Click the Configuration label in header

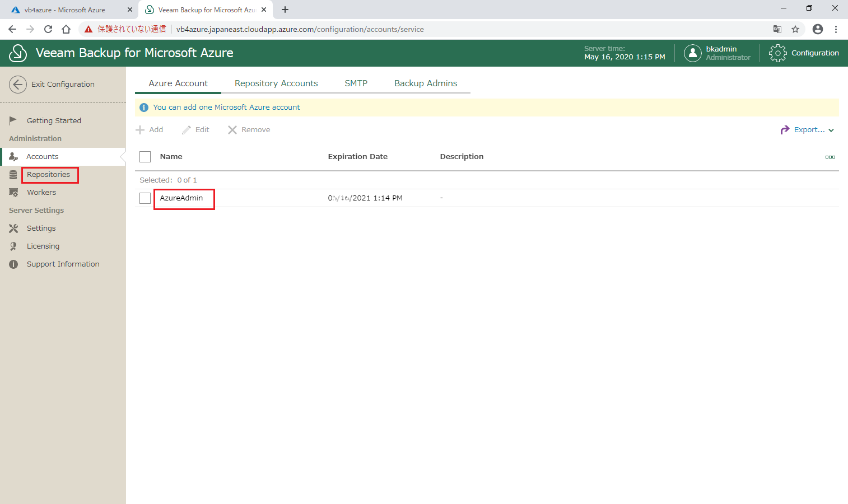tap(815, 53)
